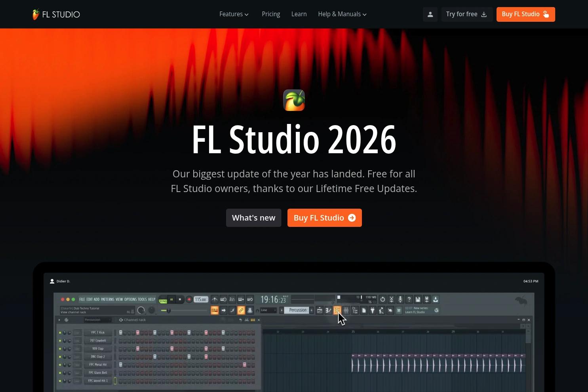The height and width of the screenshot is (392, 588).
Task: Toggle the metronome icon
Action: coord(215,299)
